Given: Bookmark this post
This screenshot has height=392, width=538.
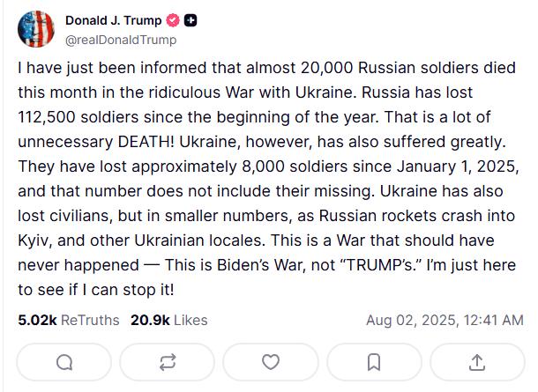Looking at the screenshot, I should tap(374, 362).
